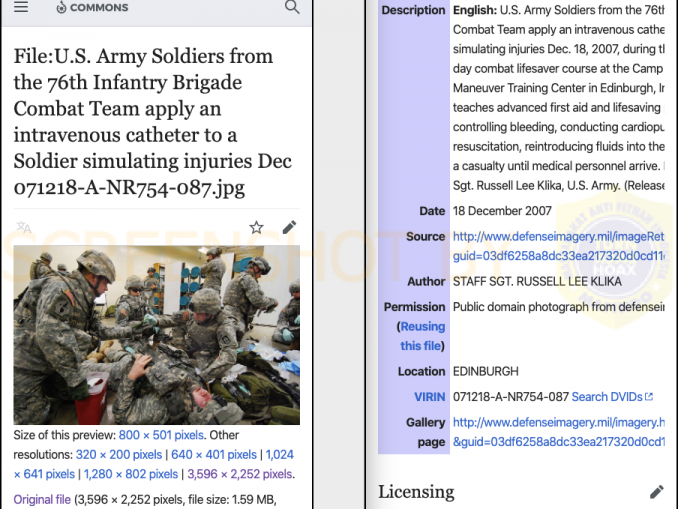Select Public domain photograph permission text
The height and width of the screenshot is (509, 678).
coord(559,307)
